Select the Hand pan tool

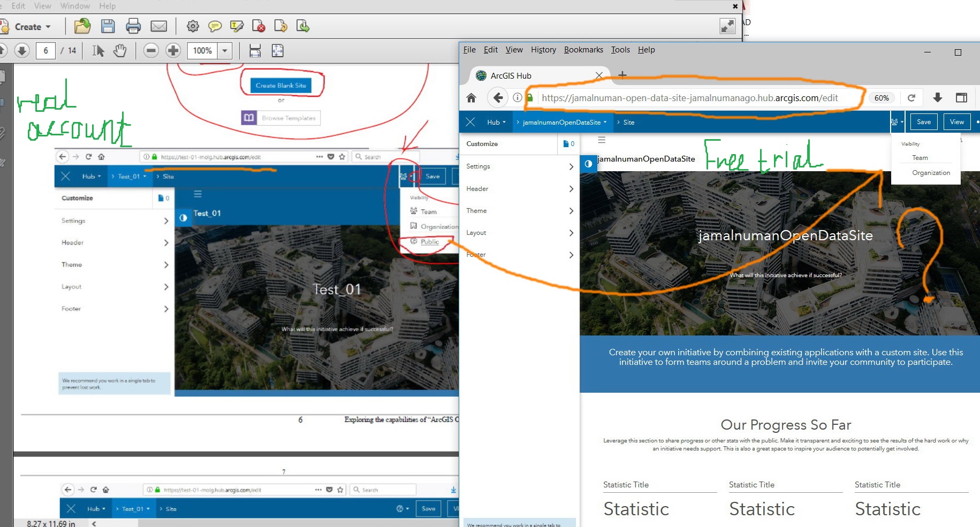(x=120, y=51)
